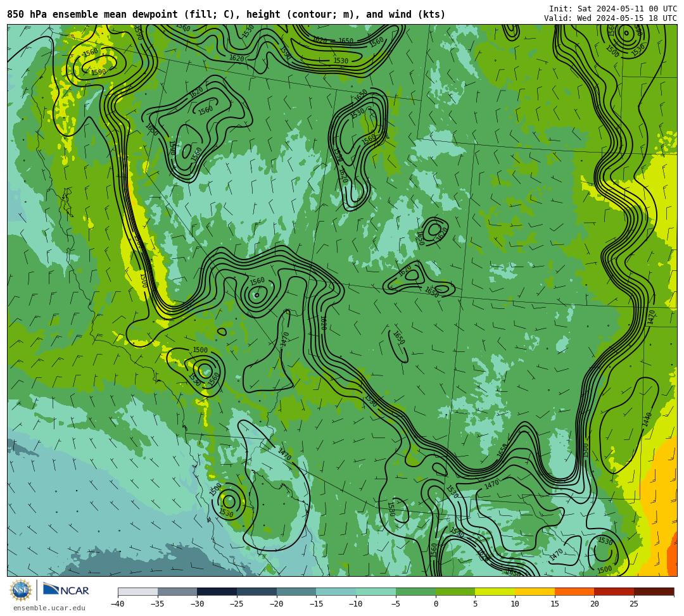Click the -20 colorbar tick label
Image resolution: width=684 pixels, height=616 pixels.
click(277, 604)
